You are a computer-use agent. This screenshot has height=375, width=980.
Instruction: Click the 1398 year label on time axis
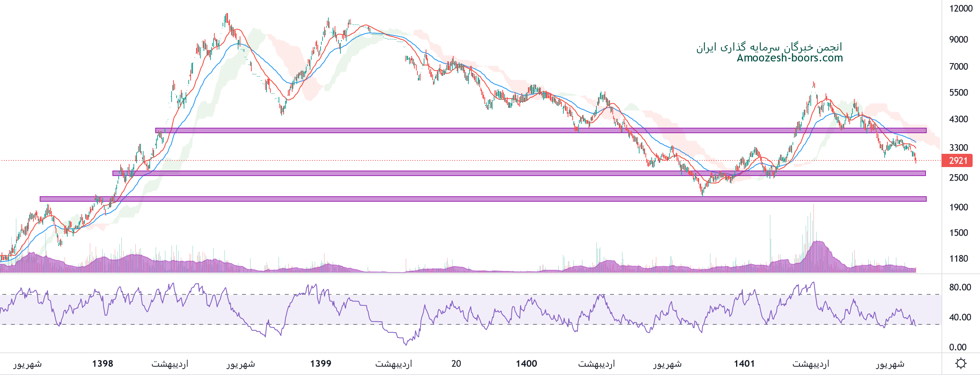102,364
